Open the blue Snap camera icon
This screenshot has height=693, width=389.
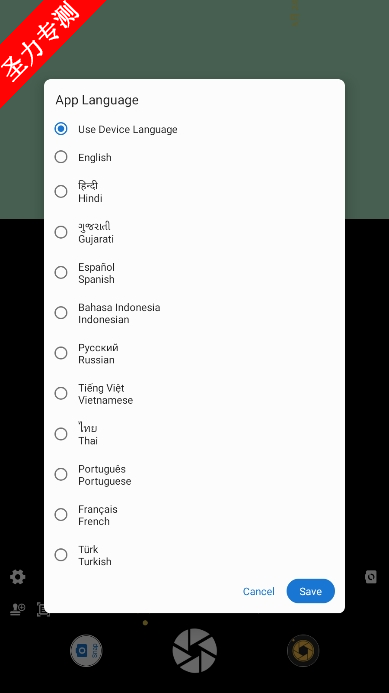tap(86, 650)
